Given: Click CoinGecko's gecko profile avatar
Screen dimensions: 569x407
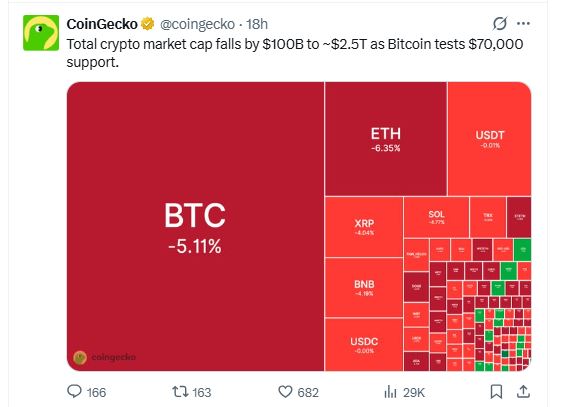Looking at the screenshot, I should coord(41,33).
